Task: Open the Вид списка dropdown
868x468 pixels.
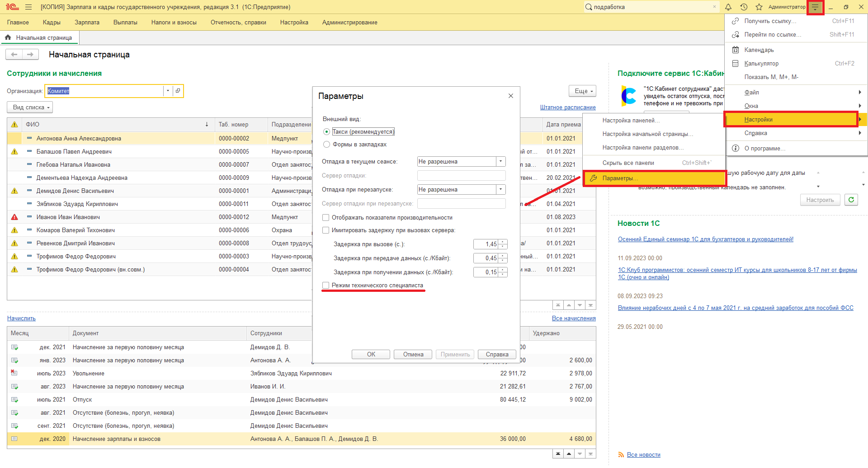Action: click(30, 108)
